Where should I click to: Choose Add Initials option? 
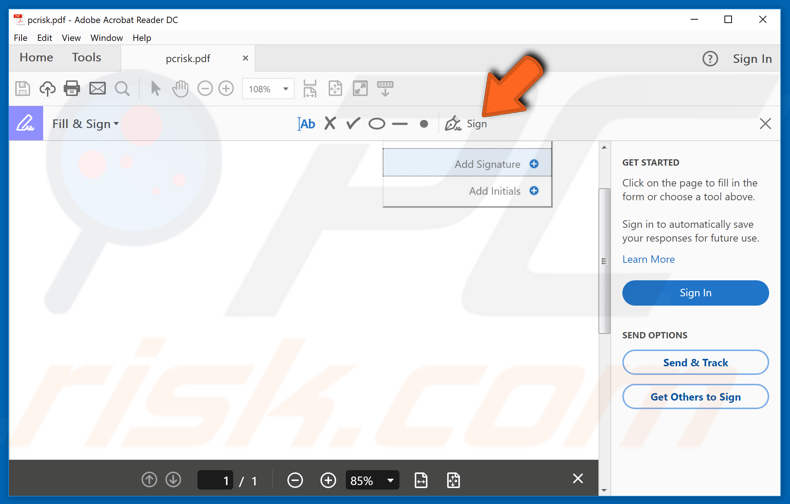click(x=467, y=191)
